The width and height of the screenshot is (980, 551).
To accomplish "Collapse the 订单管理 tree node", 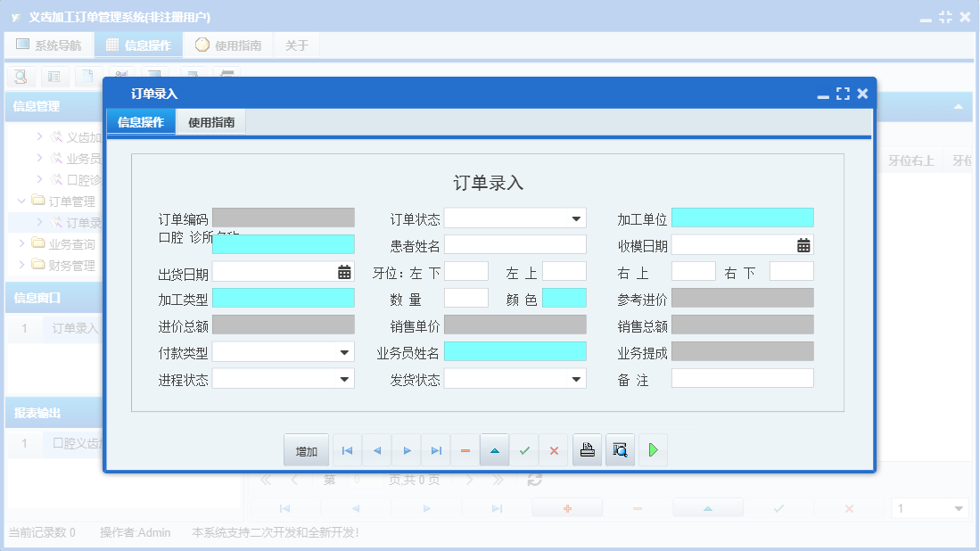I will pos(21,201).
